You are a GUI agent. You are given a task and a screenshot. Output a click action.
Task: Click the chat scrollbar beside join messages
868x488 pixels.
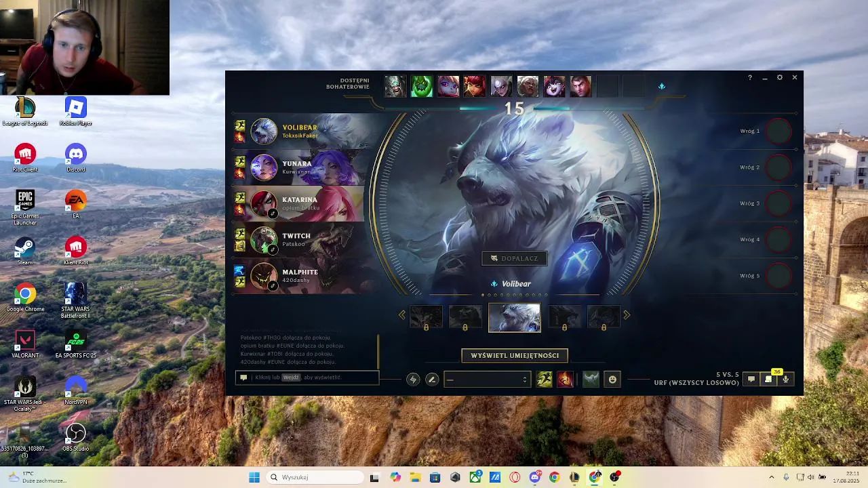378,351
